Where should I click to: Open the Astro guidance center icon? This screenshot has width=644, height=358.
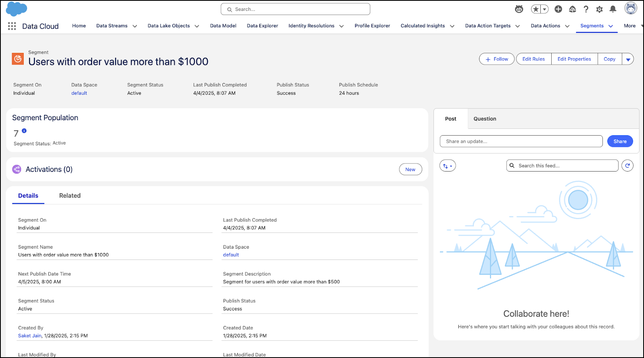[519, 9]
